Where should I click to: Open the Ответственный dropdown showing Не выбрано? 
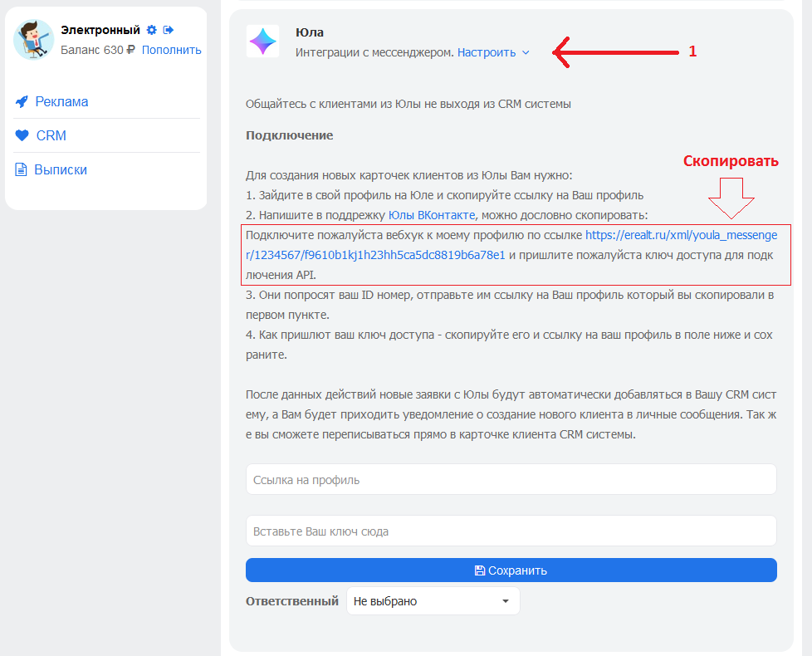pos(433,600)
